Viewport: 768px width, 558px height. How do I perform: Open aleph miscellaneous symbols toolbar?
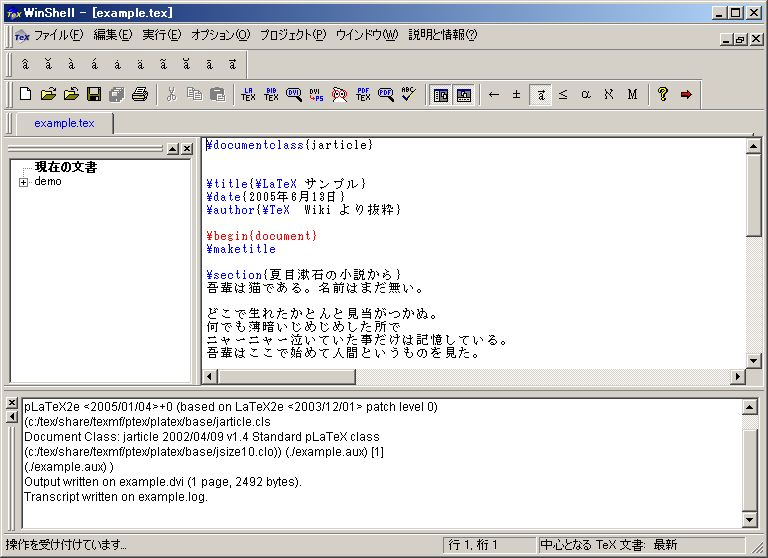(609, 95)
